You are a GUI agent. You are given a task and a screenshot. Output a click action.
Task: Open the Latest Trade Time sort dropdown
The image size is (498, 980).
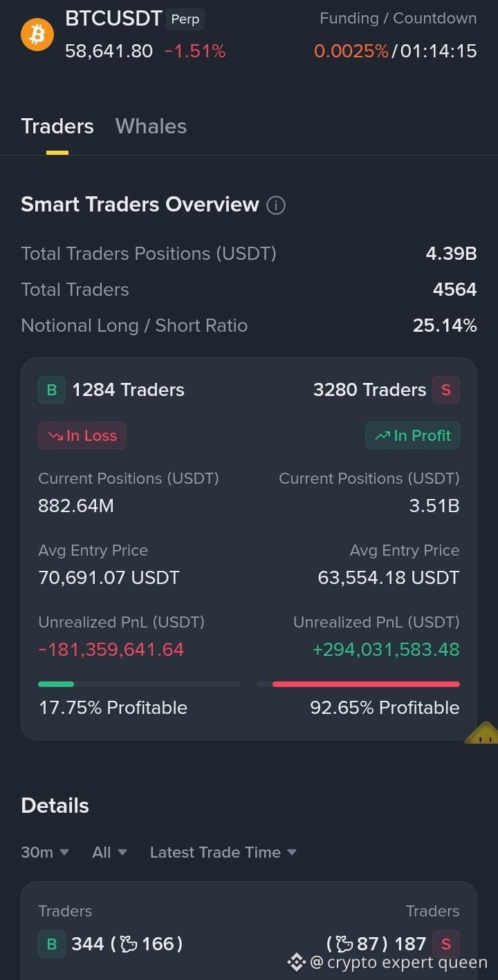click(223, 852)
